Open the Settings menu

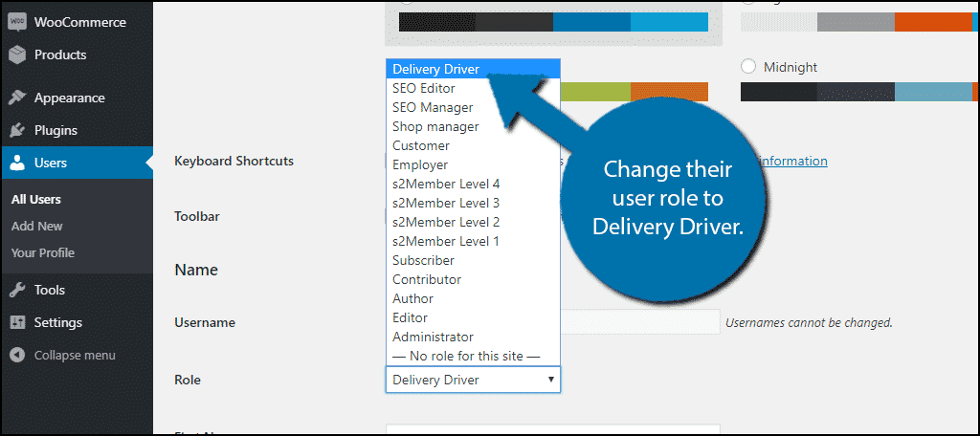(77, 322)
